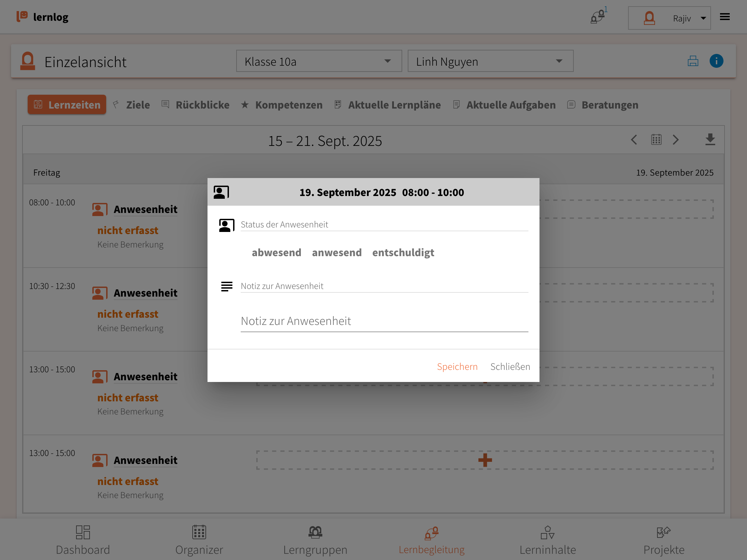Switch to the Kompetenzen tab

click(288, 105)
